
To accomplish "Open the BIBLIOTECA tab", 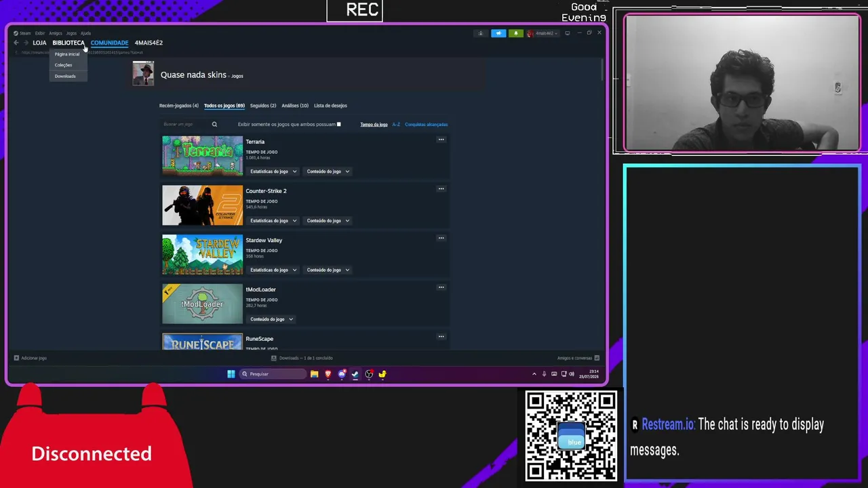I will (x=68, y=43).
